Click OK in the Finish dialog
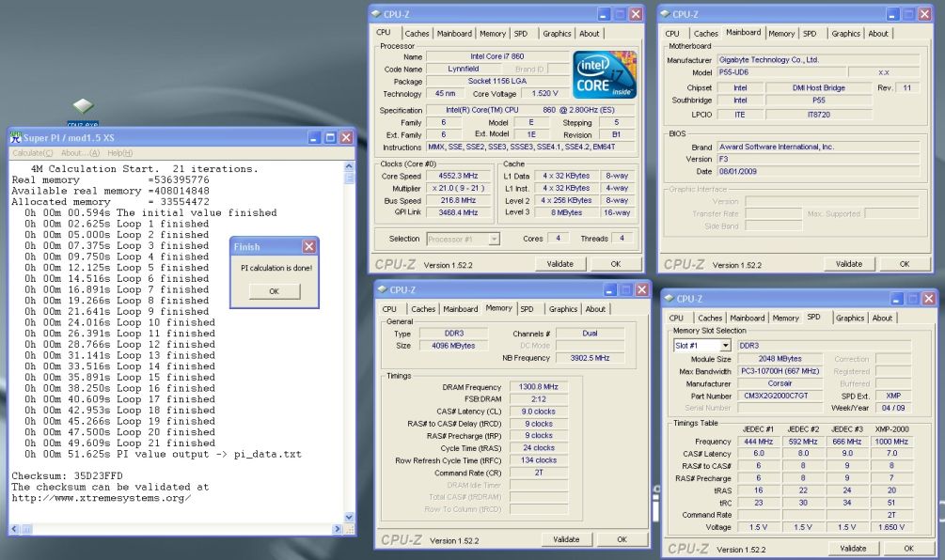Viewport: 945px width, 560px height. tap(275, 291)
